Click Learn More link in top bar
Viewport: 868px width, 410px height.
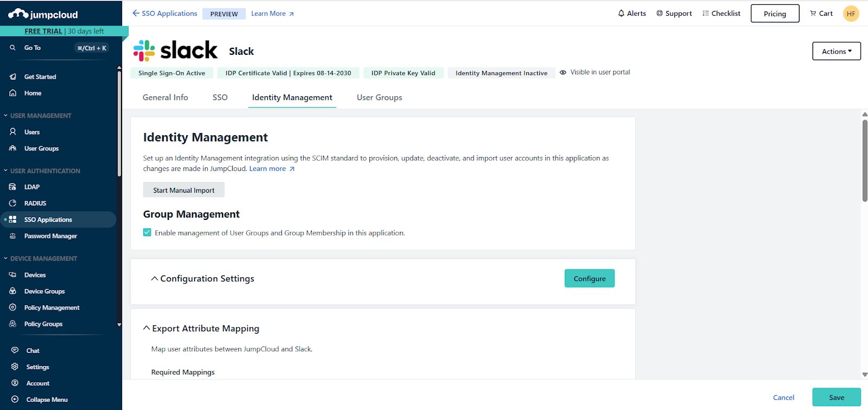[x=272, y=14]
